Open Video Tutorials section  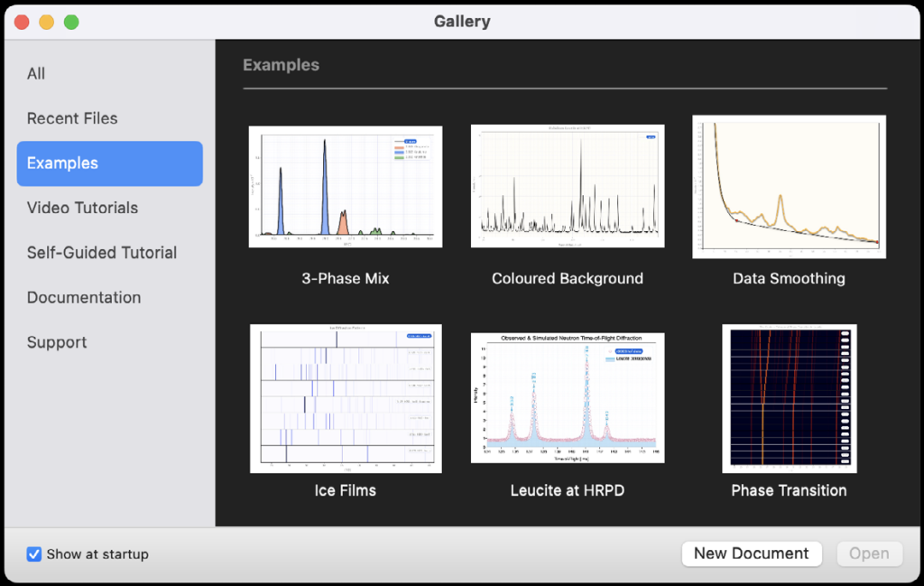(x=82, y=208)
